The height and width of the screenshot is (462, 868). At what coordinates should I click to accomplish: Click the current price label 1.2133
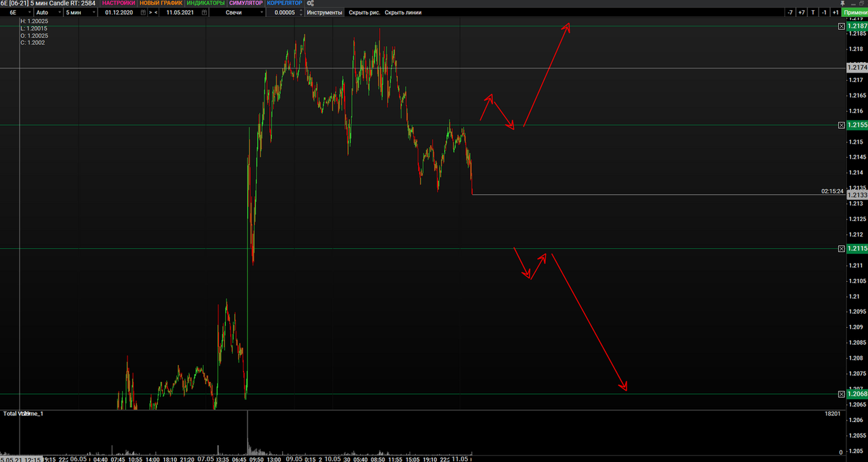(x=857, y=194)
